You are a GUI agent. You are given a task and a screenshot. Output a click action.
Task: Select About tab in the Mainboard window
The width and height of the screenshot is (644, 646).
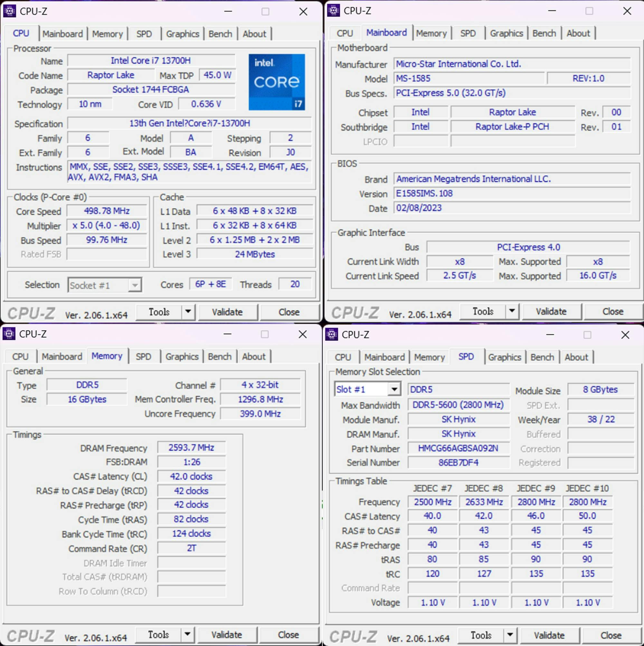pyautogui.click(x=578, y=33)
